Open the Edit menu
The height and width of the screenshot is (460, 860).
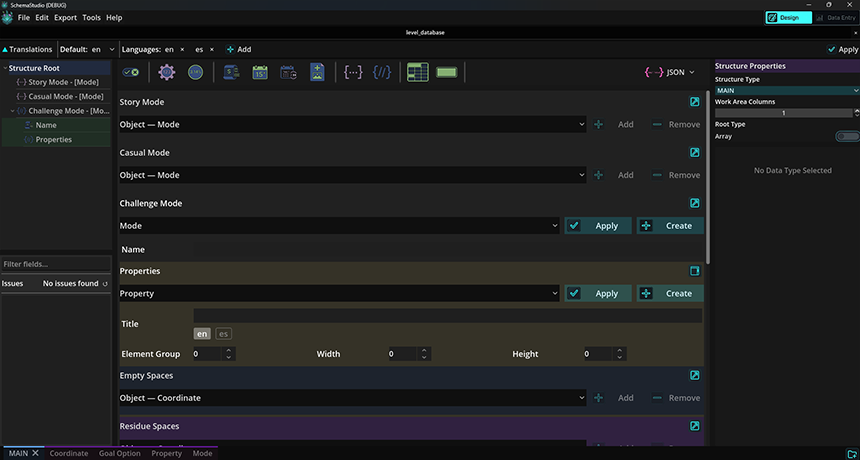(42, 18)
